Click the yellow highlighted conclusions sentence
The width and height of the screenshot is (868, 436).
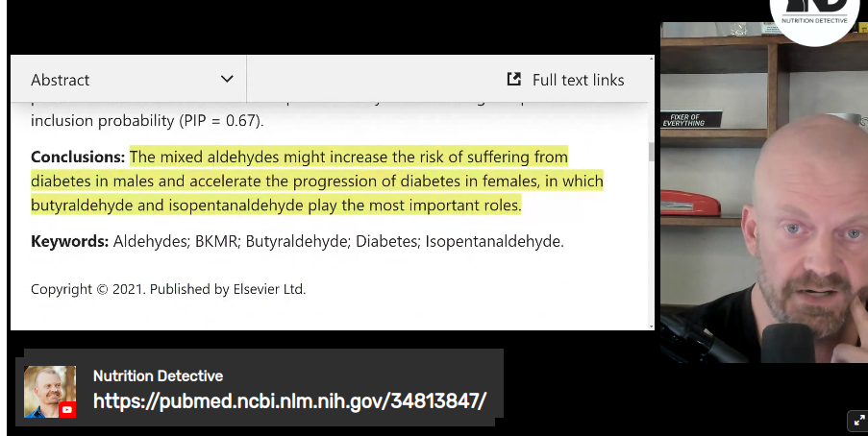pos(316,181)
